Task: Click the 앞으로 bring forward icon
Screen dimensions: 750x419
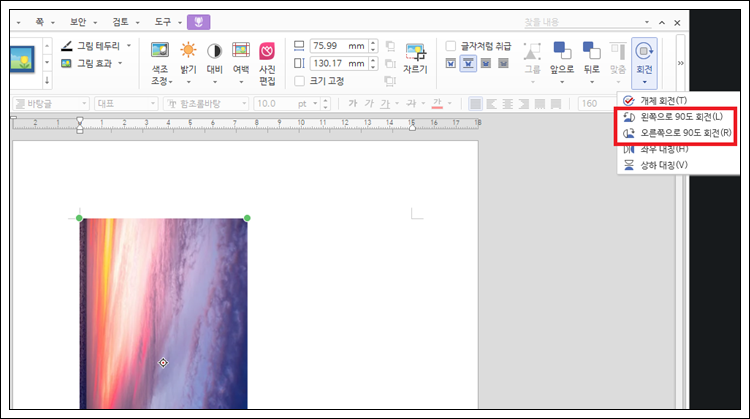Action: [562, 50]
